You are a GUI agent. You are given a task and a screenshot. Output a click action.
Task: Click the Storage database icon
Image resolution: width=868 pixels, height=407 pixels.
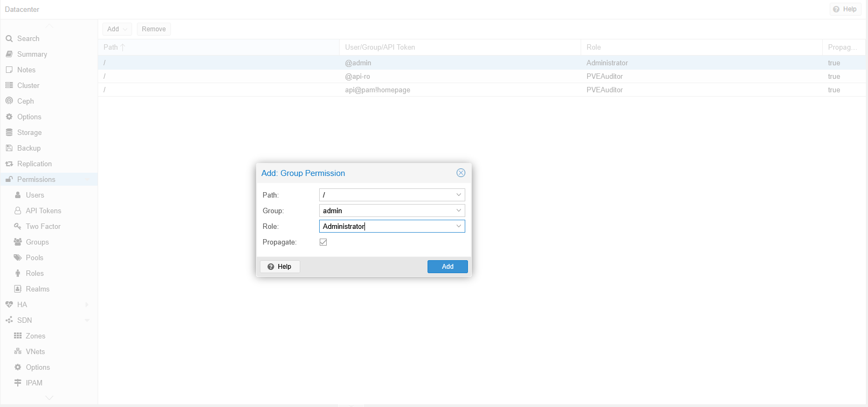tap(9, 133)
